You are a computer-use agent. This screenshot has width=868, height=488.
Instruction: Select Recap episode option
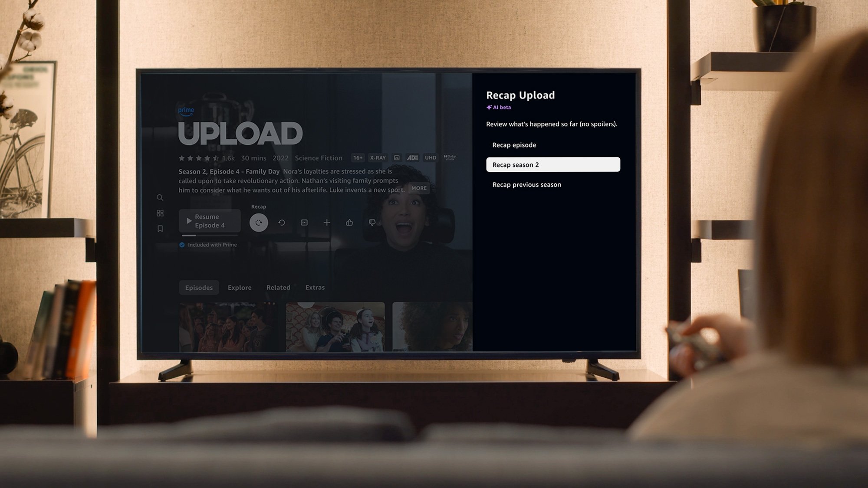pyautogui.click(x=514, y=145)
